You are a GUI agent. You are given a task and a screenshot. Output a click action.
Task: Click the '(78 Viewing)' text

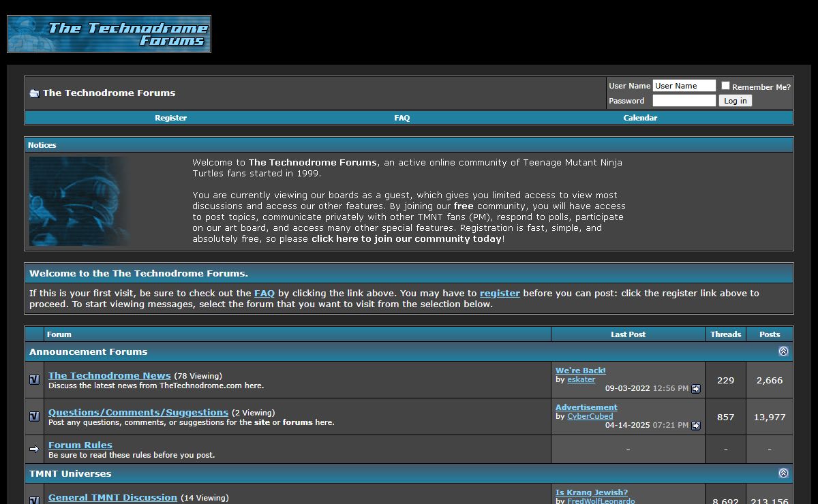198,376
